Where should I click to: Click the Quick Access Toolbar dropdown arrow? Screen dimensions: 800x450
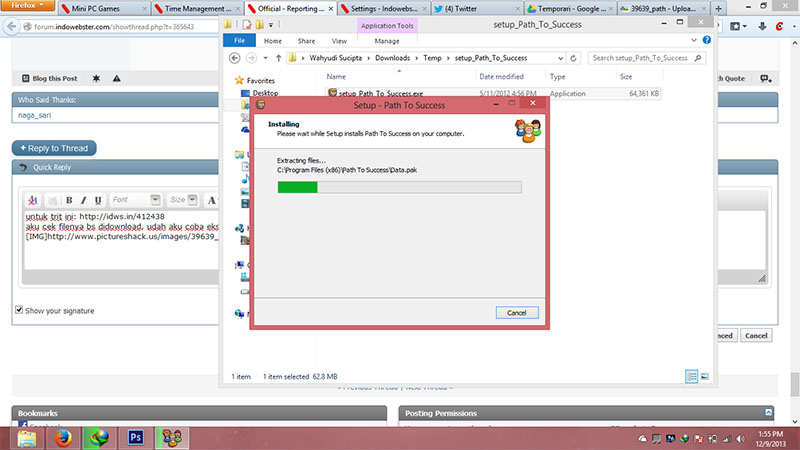[271, 25]
